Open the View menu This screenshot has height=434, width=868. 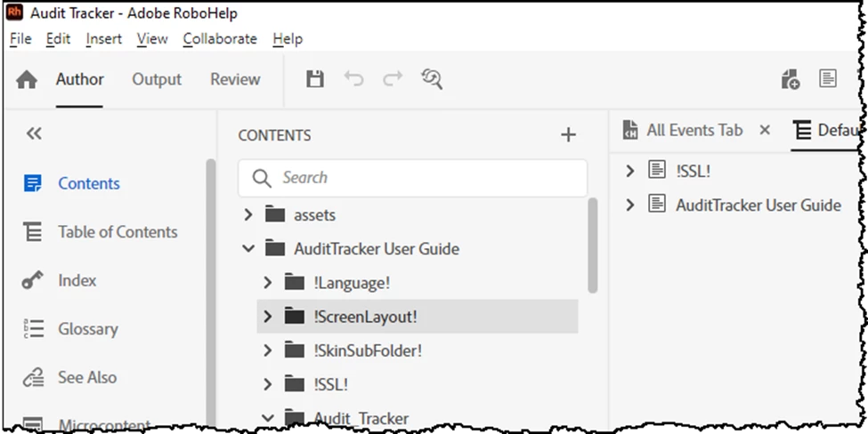point(152,39)
